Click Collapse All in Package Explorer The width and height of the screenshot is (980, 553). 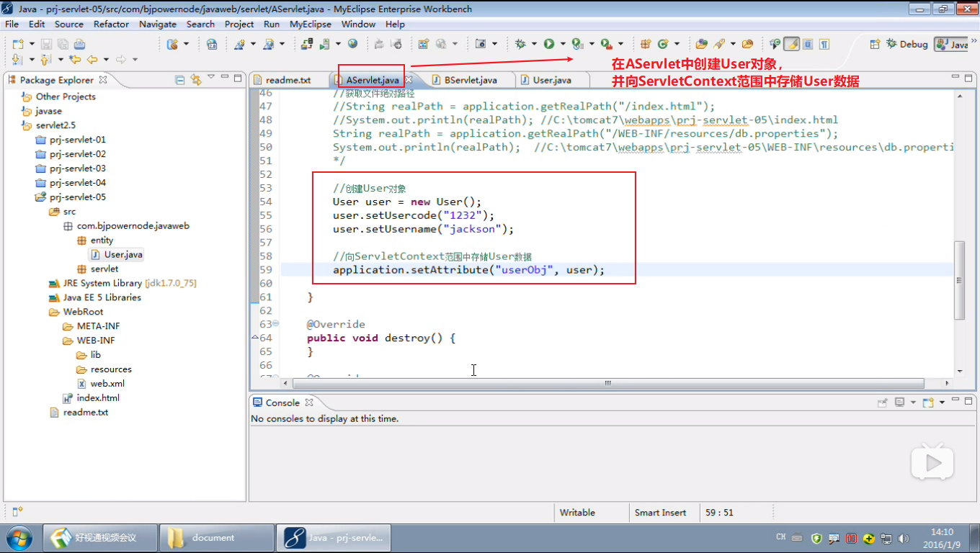180,79
